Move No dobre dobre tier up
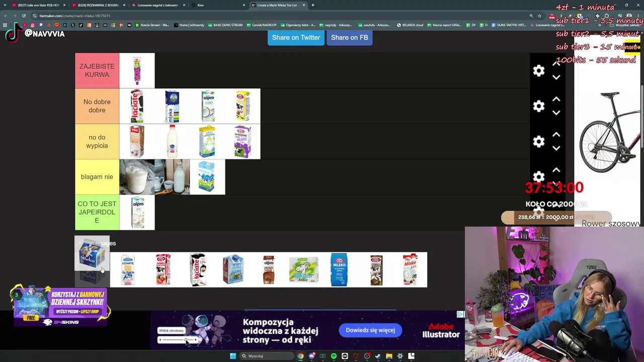This screenshot has width=644, height=362. pyautogui.click(x=556, y=100)
